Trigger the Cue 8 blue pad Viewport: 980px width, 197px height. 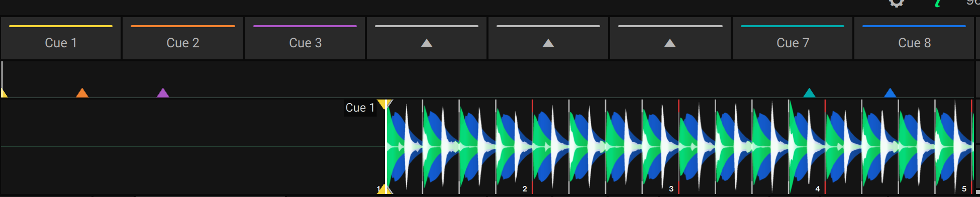914,39
